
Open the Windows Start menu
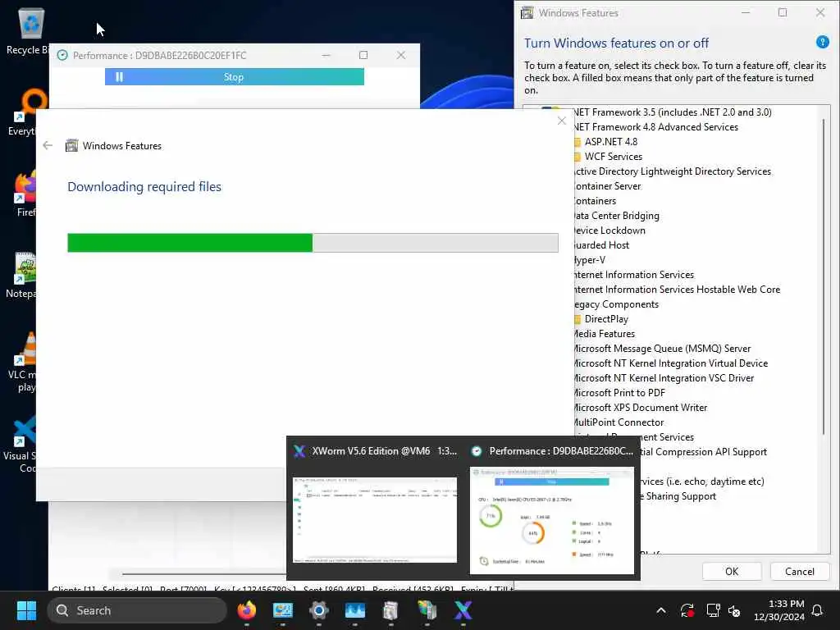(26, 610)
